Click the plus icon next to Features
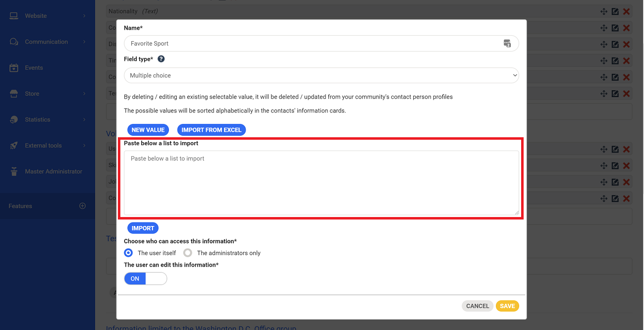Image resolution: width=644 pixels, height=330 pixels. pyautogui.click(x=82, y=206)
